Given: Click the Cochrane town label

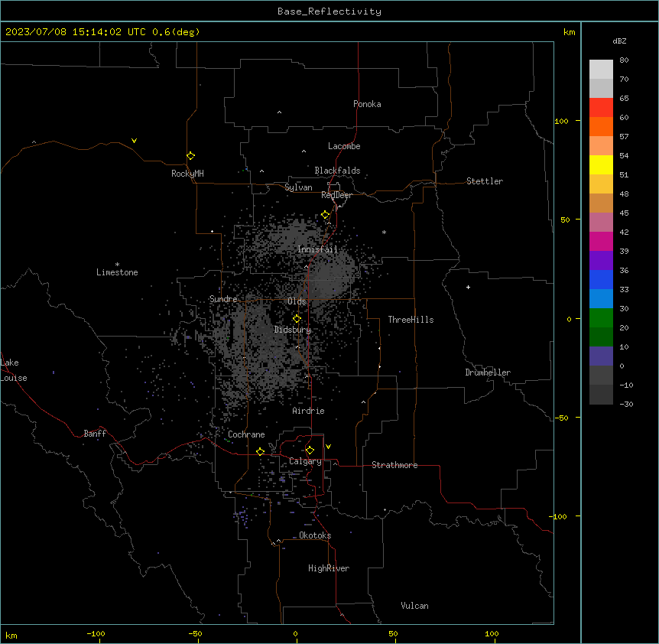Looking at the screenshot, I should 246,434.
